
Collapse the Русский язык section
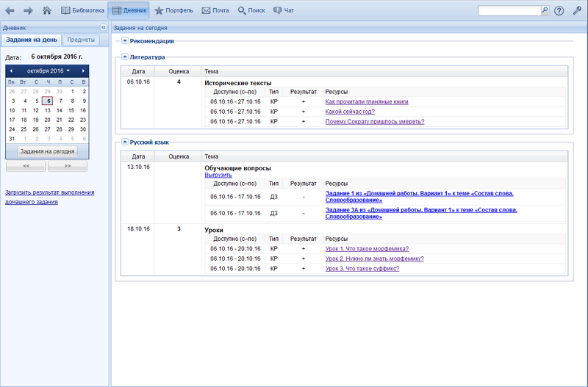(125, 142)
